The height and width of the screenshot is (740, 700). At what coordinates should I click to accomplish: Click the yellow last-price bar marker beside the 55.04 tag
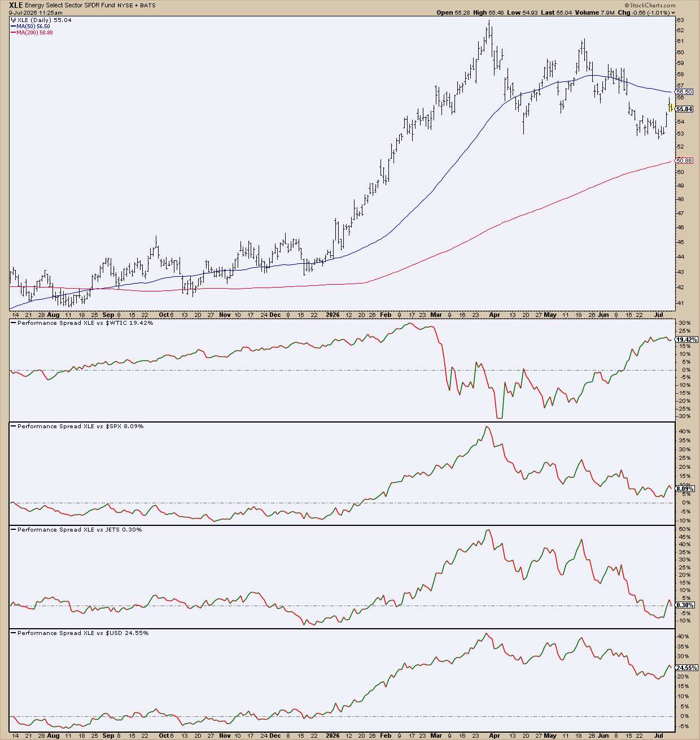[671, 108]
